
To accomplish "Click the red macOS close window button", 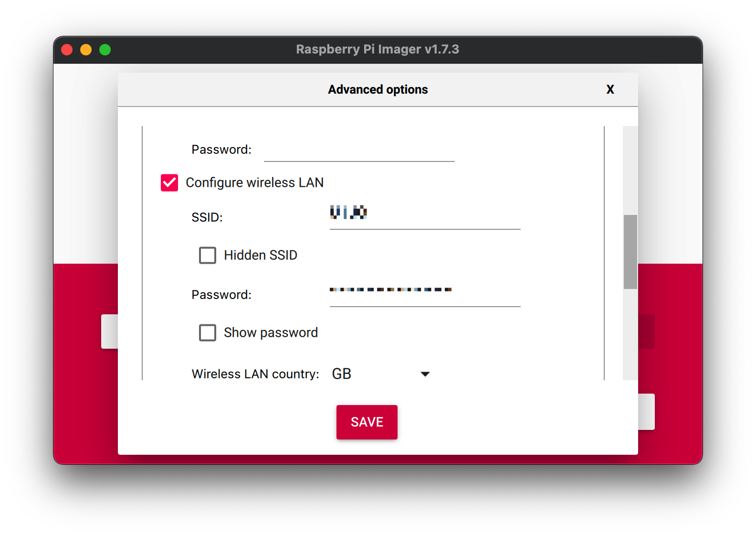I will pyautogui.click(x=67, y=50).
